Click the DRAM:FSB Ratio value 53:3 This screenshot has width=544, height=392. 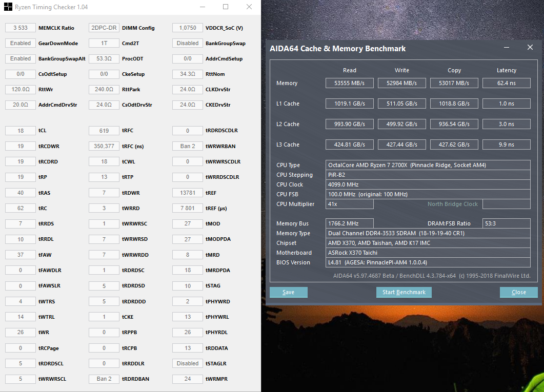[507, 223]
